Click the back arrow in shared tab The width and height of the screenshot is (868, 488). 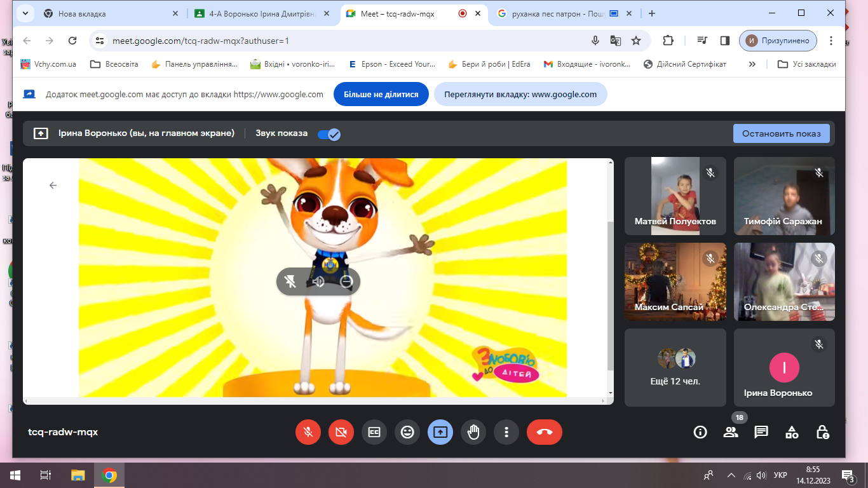tap(53, 186)
